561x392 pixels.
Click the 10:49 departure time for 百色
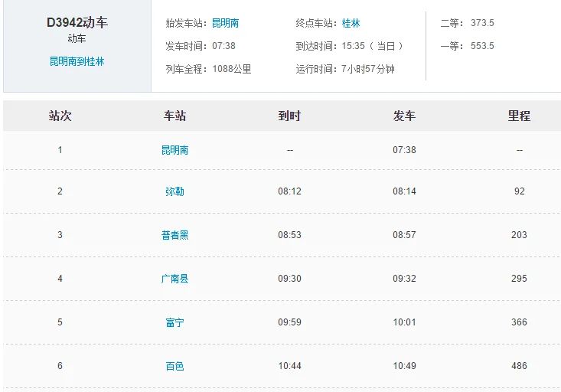pos(404,366)
